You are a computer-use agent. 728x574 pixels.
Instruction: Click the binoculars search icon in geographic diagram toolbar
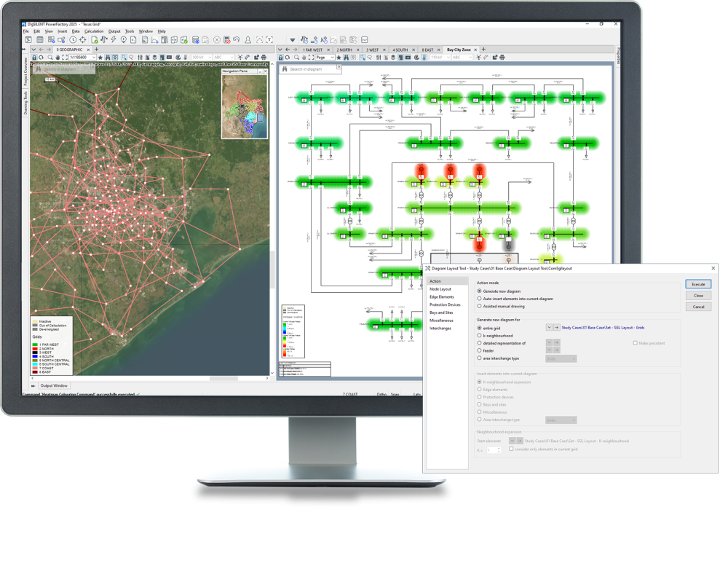108,58
